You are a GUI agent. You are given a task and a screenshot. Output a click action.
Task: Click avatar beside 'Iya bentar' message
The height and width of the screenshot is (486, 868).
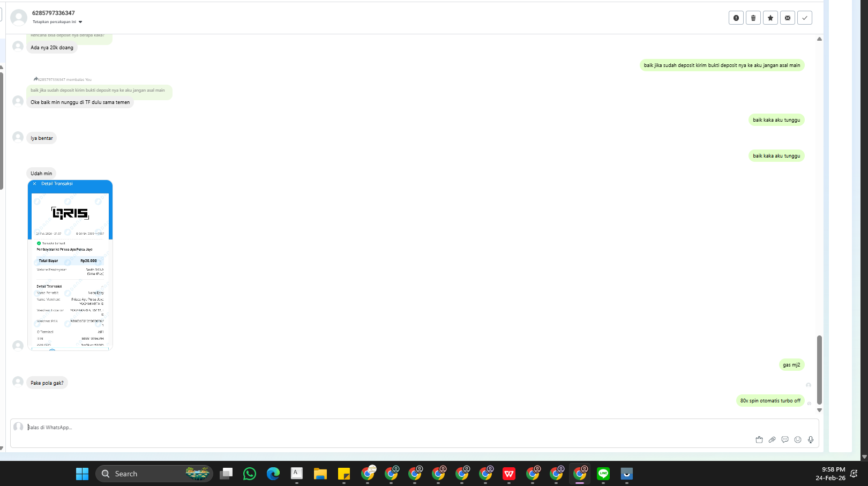pyautogui.click(x=18, y=137)
